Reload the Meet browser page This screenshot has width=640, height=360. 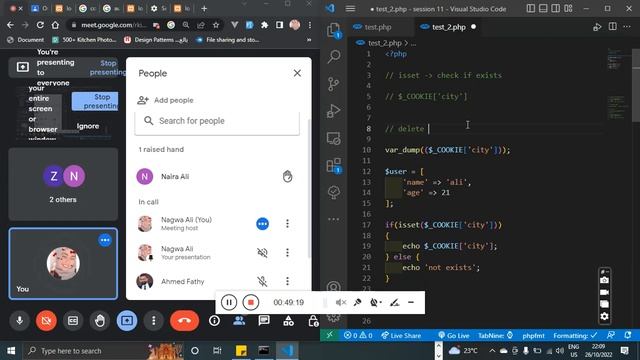click(40, 25)
